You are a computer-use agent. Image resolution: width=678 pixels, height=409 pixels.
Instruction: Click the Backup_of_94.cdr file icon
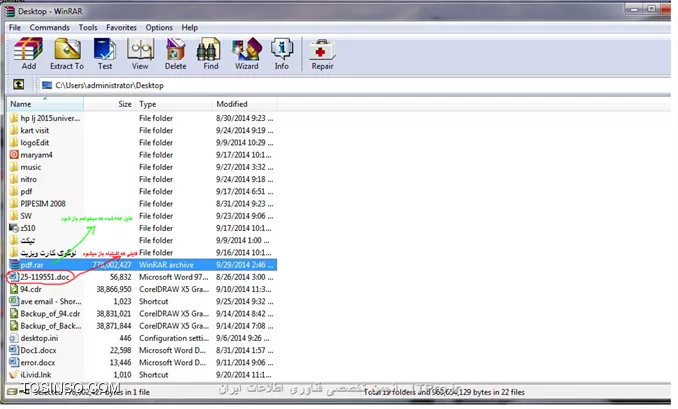pyautogui.click(x=14, y=313)
